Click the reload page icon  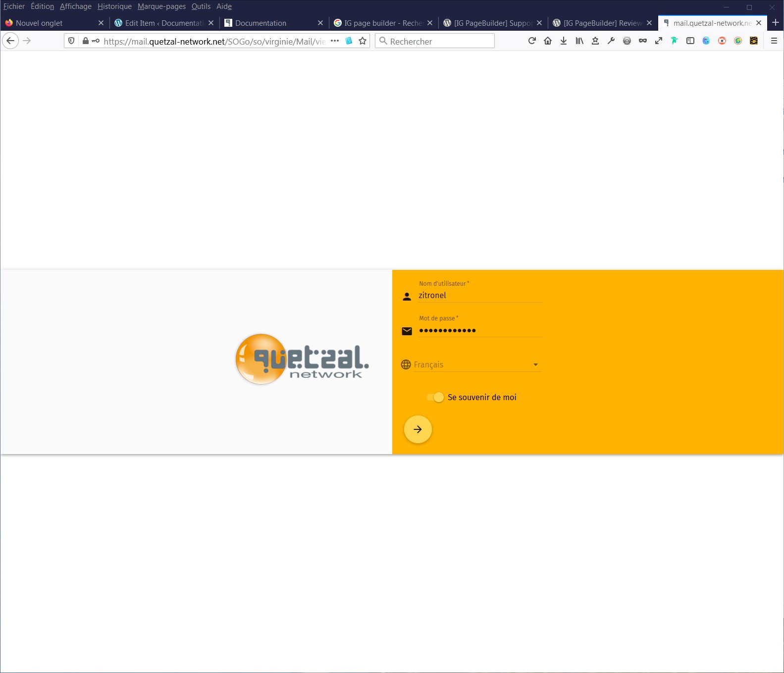[x=532, y=41]
